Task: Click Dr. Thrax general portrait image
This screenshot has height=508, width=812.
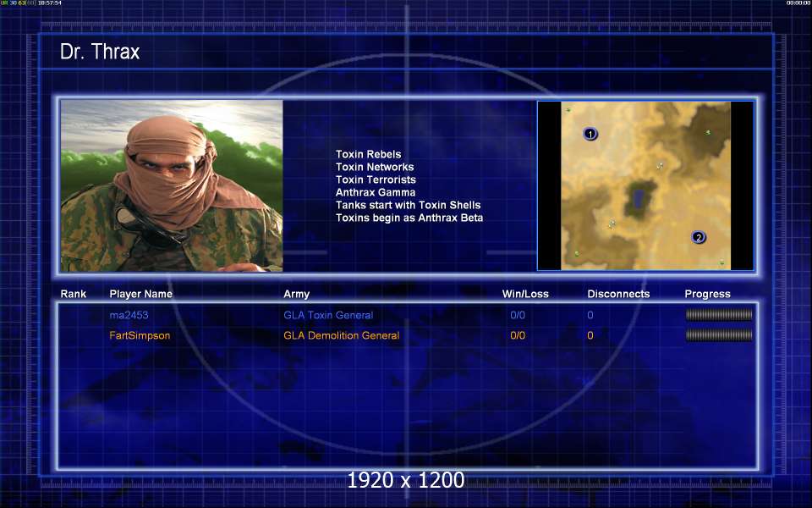Action: (x=172, y=185)
